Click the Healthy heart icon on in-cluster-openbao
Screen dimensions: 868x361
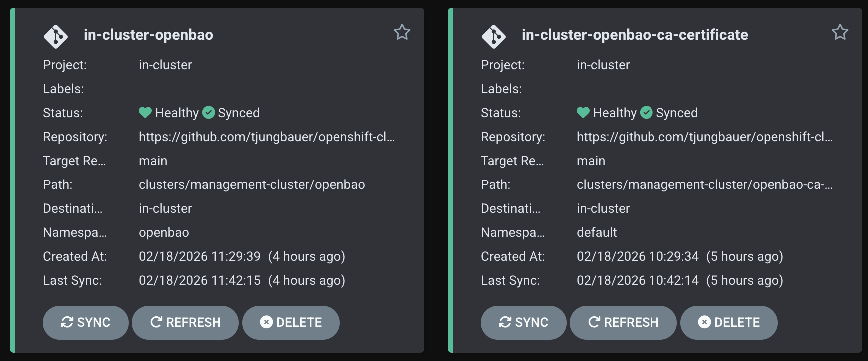[145, 113]
